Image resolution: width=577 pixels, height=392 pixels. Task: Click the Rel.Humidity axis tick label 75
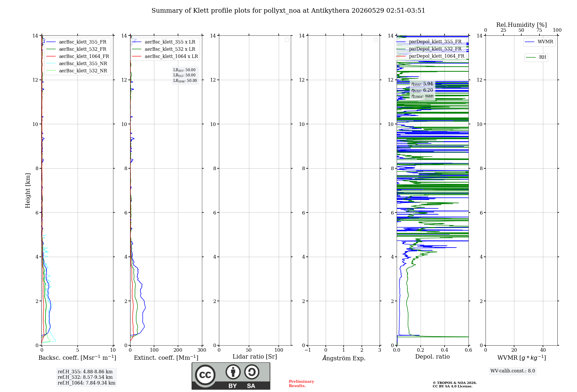pos(539,30)
